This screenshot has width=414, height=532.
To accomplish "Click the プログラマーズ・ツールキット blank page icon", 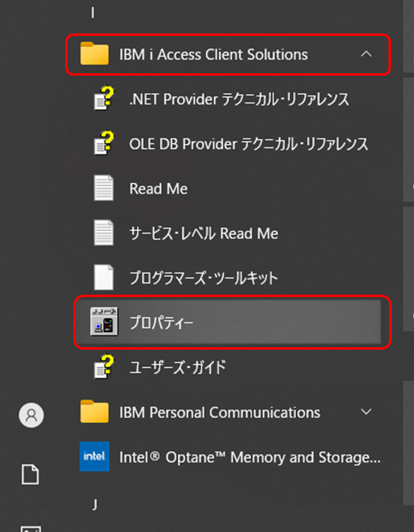I will (x=103, y=277).
